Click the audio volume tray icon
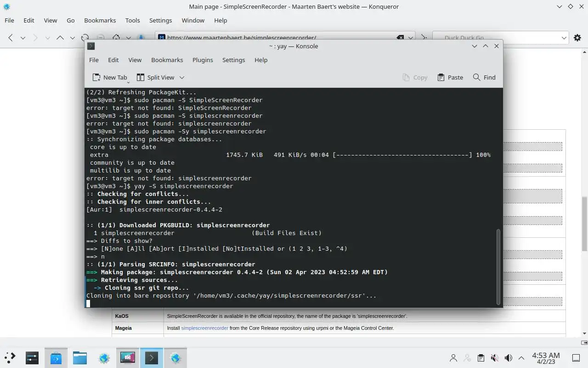The image size is (588, 368). pos(508,358)
